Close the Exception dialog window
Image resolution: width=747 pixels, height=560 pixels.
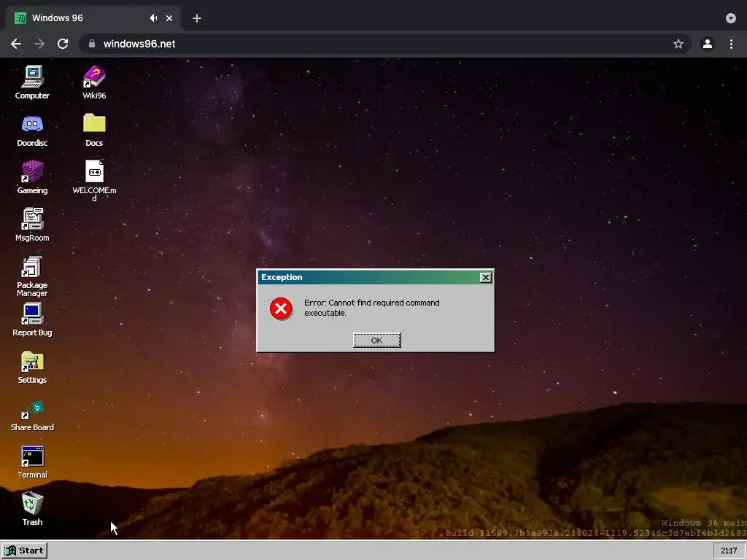coord(485,277)
